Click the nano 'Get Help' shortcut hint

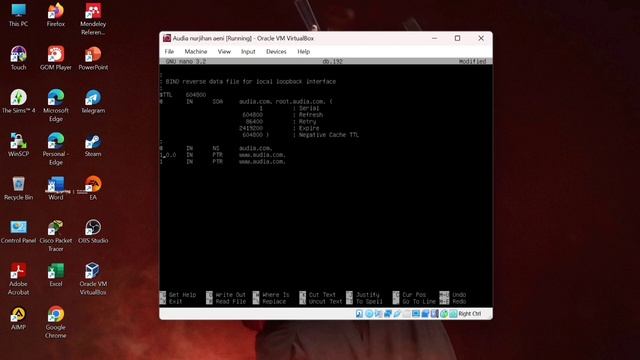pos(178,294)
